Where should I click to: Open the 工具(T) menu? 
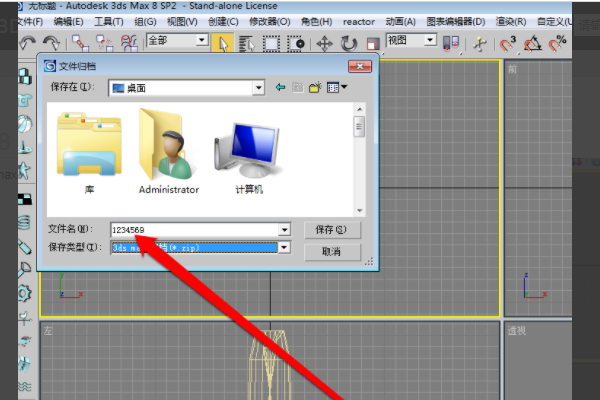click(x=109, y=22)
